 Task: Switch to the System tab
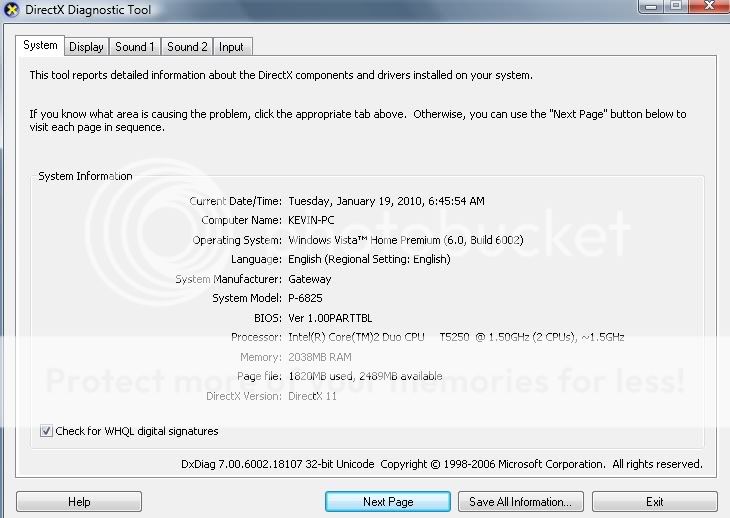tap(40, 45)
